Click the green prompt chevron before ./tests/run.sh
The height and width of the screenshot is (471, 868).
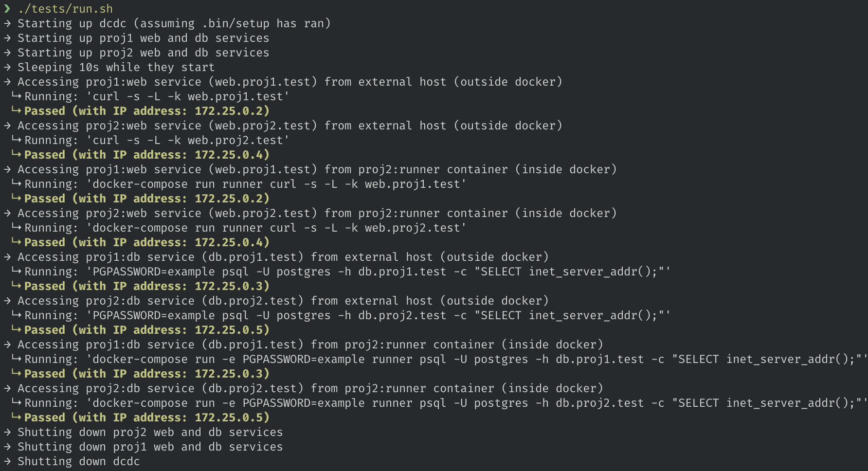pyautogui.click(x=7, y=9)
